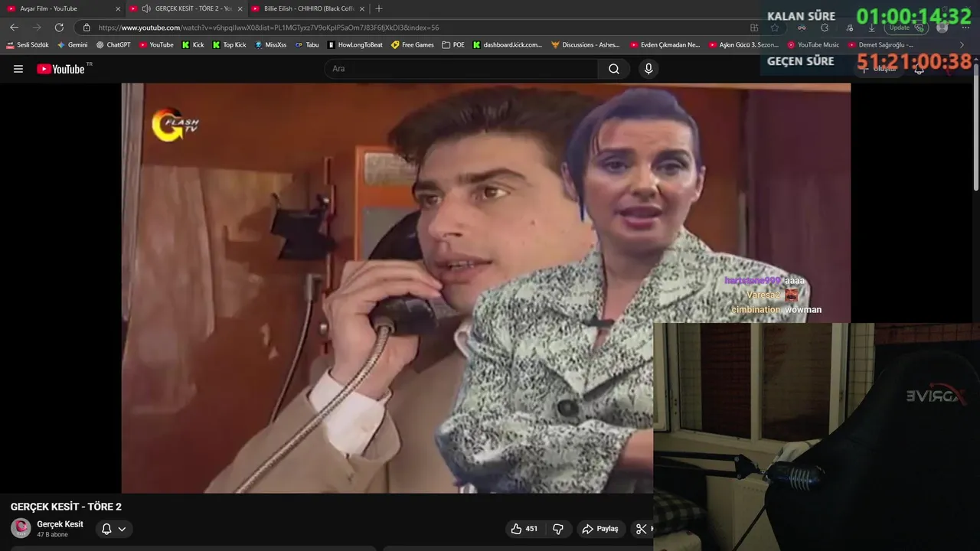Show more bookmarks with chevron

click(962, 45)
